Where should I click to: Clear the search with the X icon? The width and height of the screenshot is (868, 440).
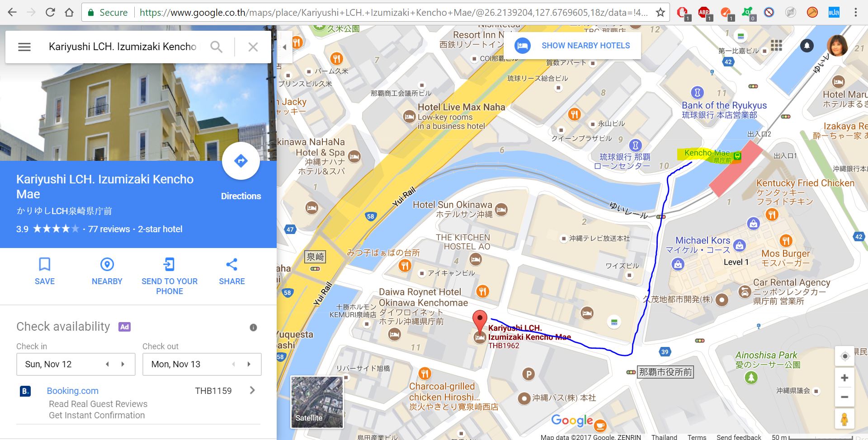[x=253, y=47]
